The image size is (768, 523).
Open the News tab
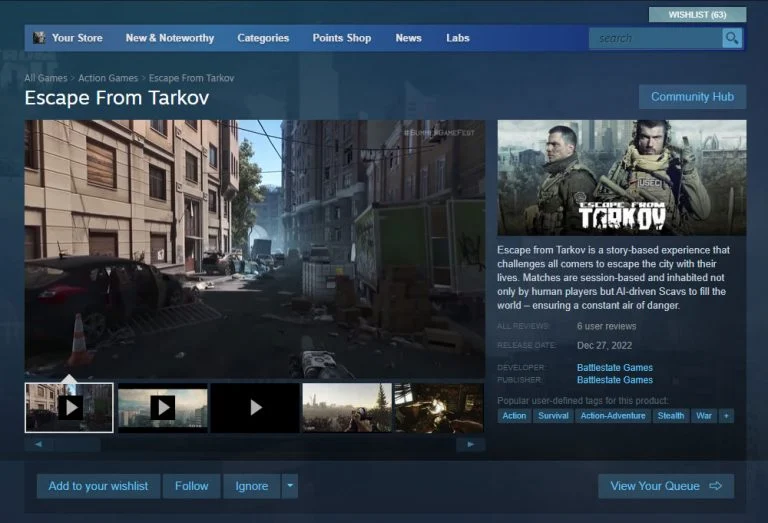tap(408, 38)
